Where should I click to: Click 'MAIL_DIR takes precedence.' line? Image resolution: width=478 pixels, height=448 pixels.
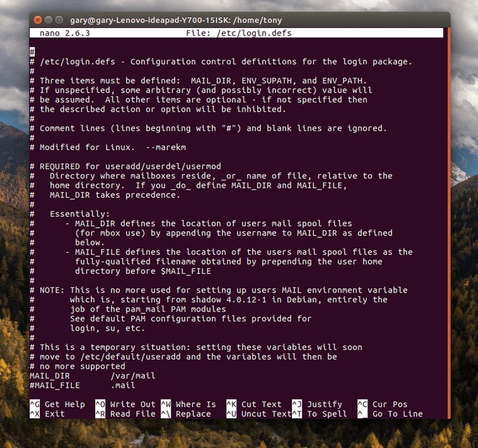[x=105, y=195]
